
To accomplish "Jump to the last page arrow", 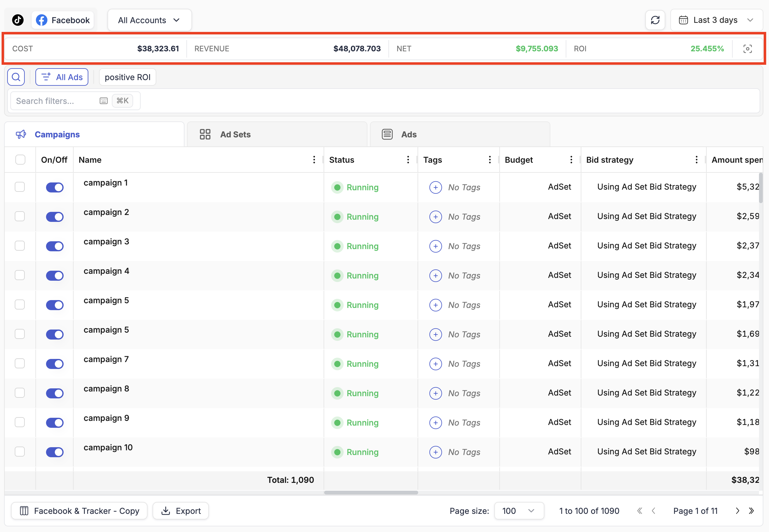I will click(751, 511).
